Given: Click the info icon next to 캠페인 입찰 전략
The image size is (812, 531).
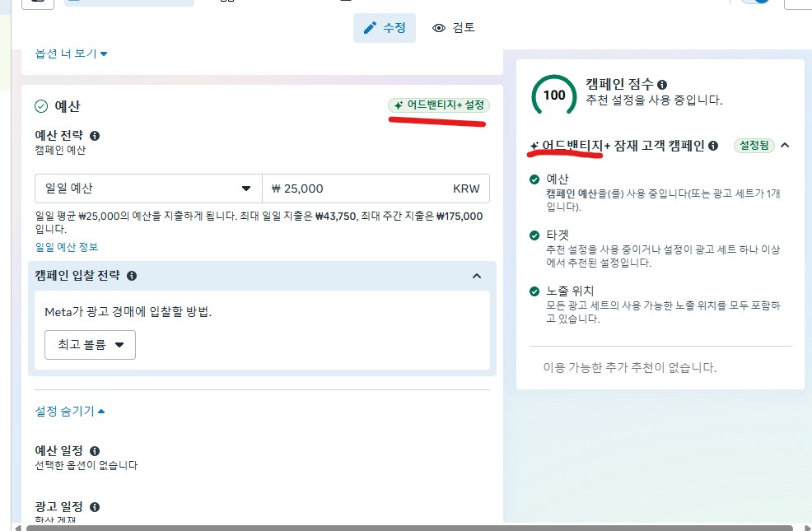Looking at the screenshot, I should pyautogui.click(x=132, y=276).
